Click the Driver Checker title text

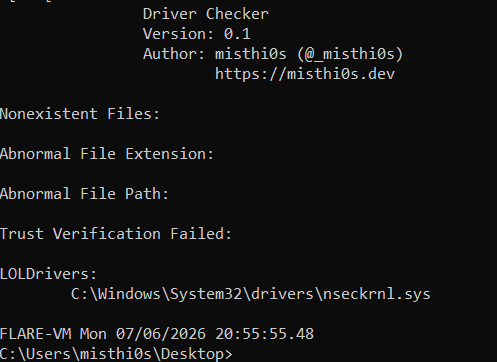pos(206,14)
